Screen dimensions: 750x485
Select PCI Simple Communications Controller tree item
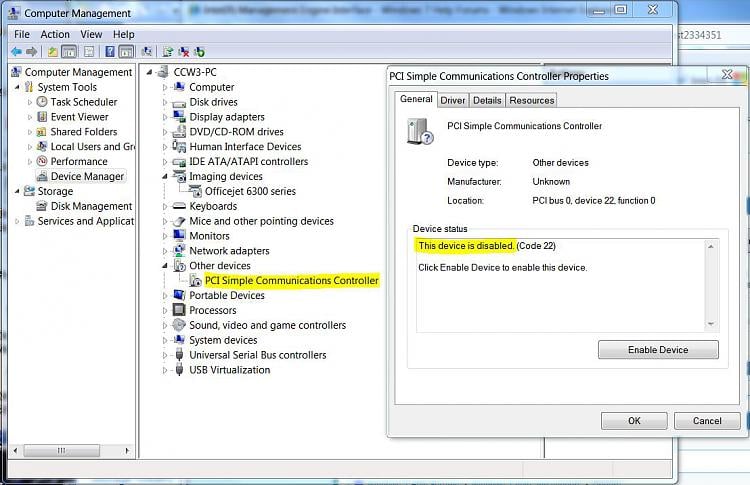[x=292, y=280]
